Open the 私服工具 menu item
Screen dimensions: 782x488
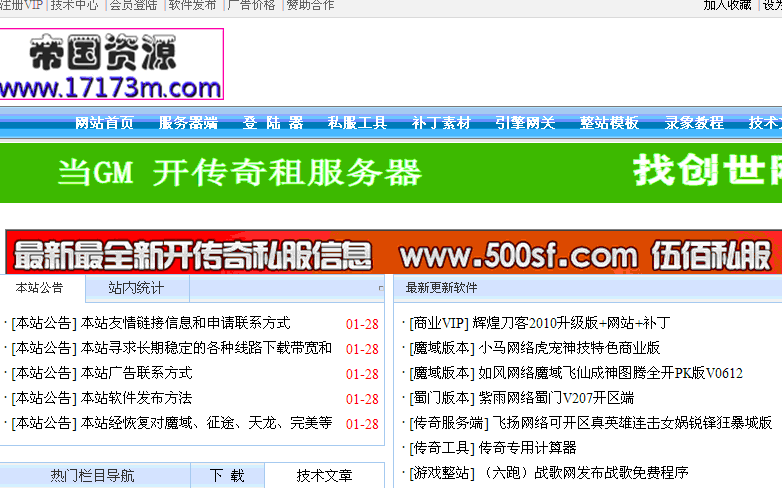point(357,123)
